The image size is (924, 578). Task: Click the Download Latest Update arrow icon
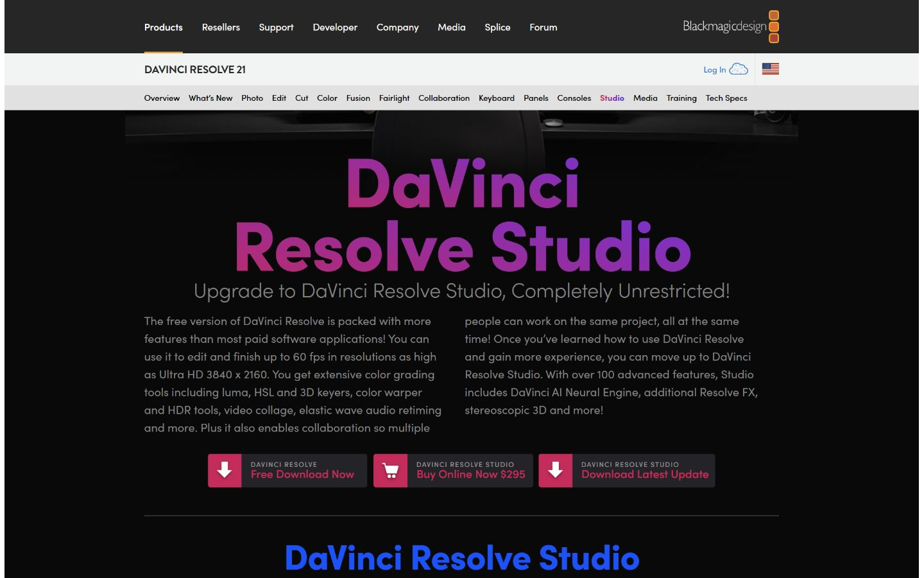click(556, 471)
